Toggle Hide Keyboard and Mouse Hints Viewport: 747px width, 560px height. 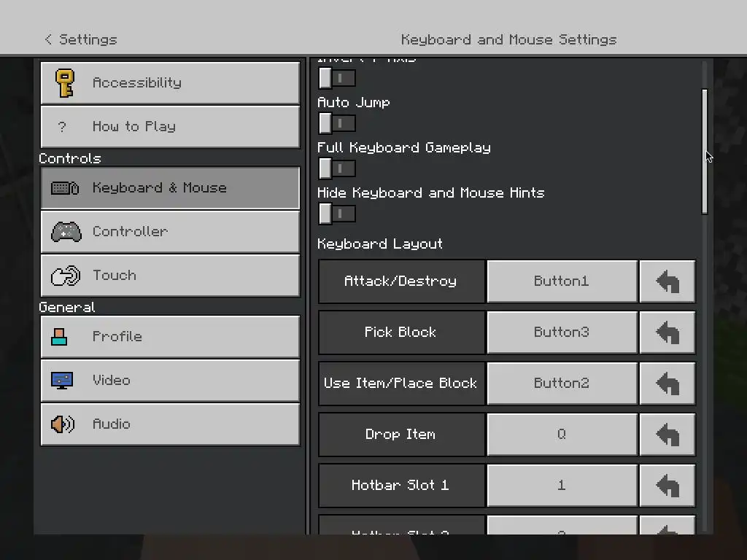[337, 214]
